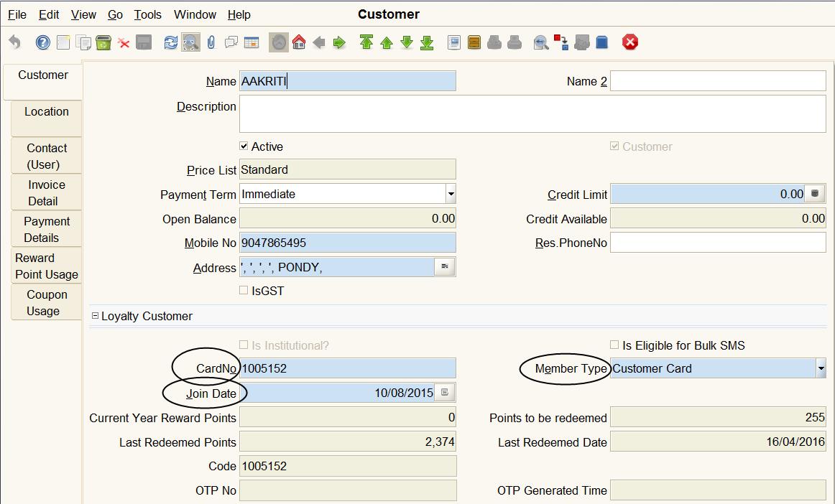Viewport: 835px width, 504px height.
Task: Click the green recycle bin Delete icon
Action: point(103,42)
